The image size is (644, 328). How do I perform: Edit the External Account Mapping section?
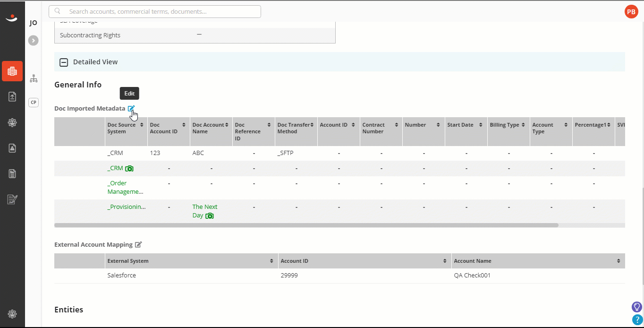click(138, 244)
